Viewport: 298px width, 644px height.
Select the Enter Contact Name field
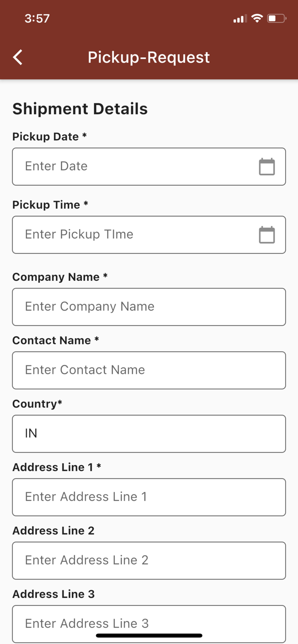point(149,370)
